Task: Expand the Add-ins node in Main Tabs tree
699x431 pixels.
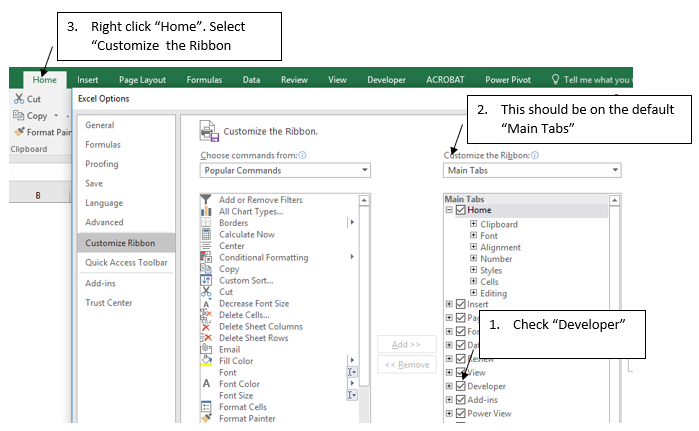Action: click(x=449, y=400)
